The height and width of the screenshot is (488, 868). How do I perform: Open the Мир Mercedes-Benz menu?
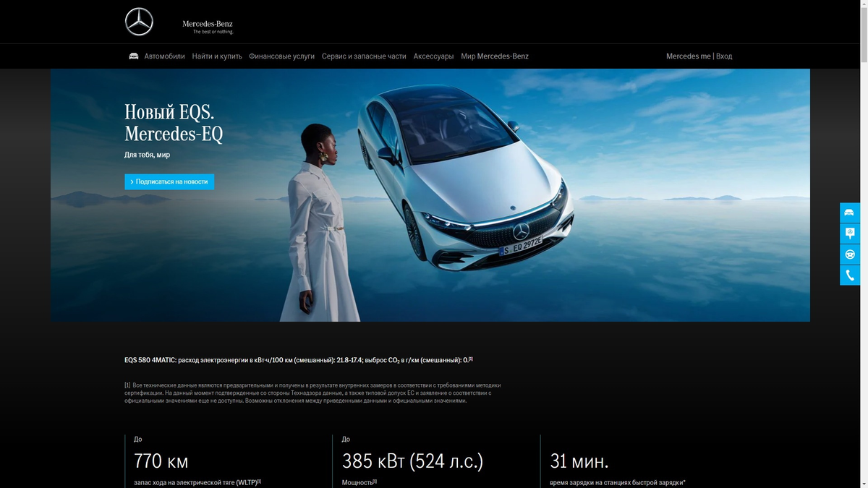click(495, 56)
